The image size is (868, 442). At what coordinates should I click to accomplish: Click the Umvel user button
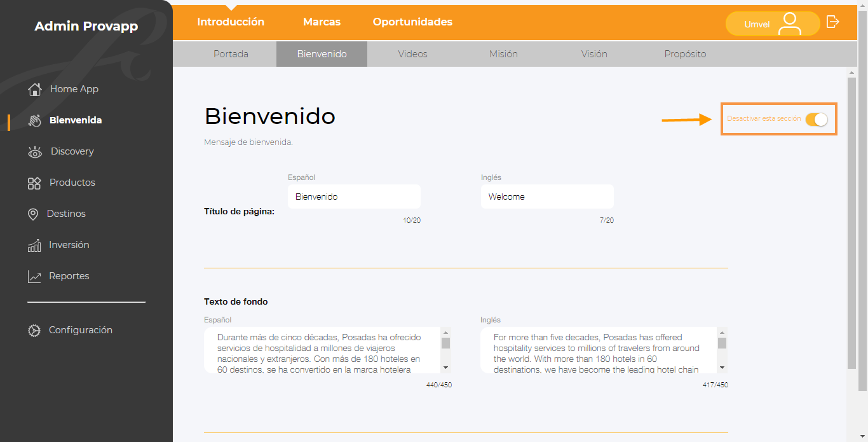point(773,24)
